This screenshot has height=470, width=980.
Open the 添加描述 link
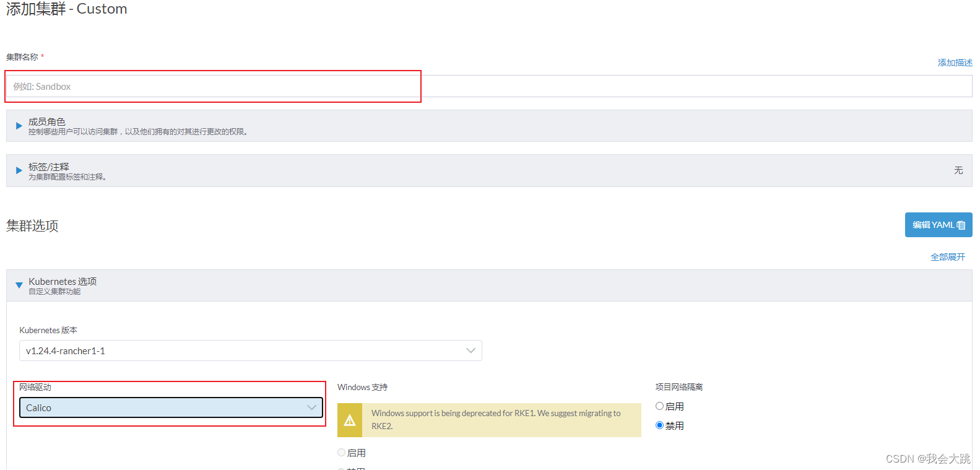coord(955,63)
